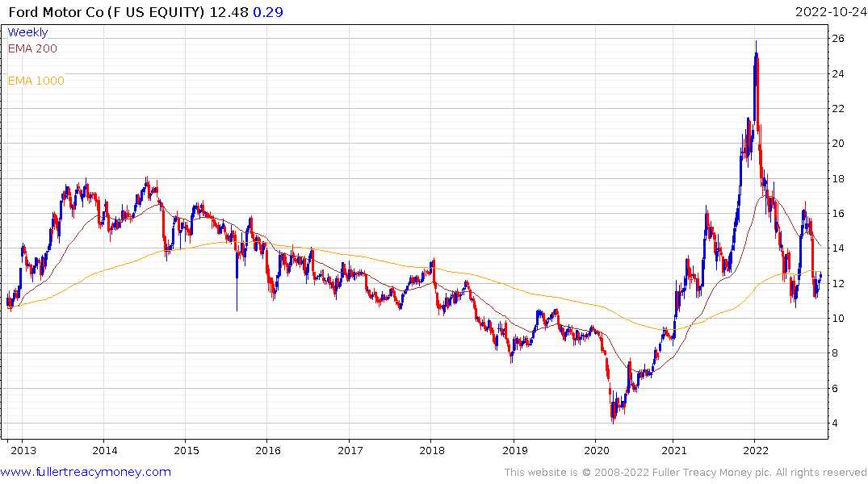Click the 12 price axis label
Viewport: 868px width, 484px height.
click(x=838, y=283)
